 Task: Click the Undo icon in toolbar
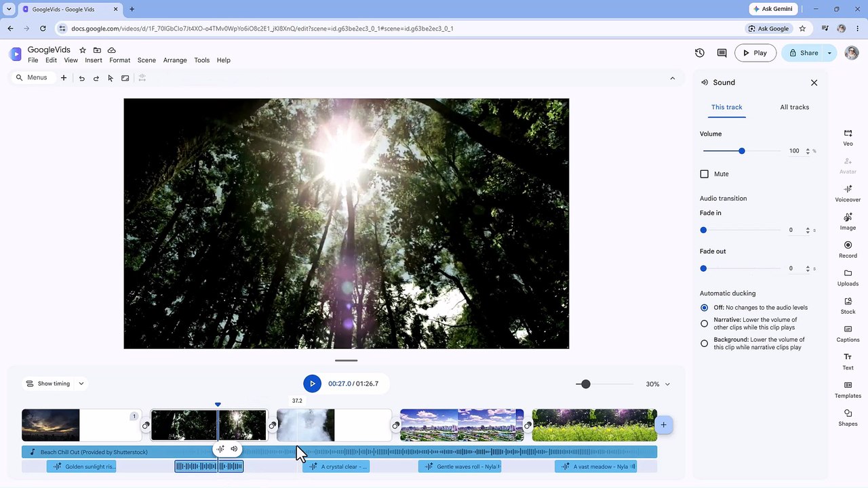82,78
